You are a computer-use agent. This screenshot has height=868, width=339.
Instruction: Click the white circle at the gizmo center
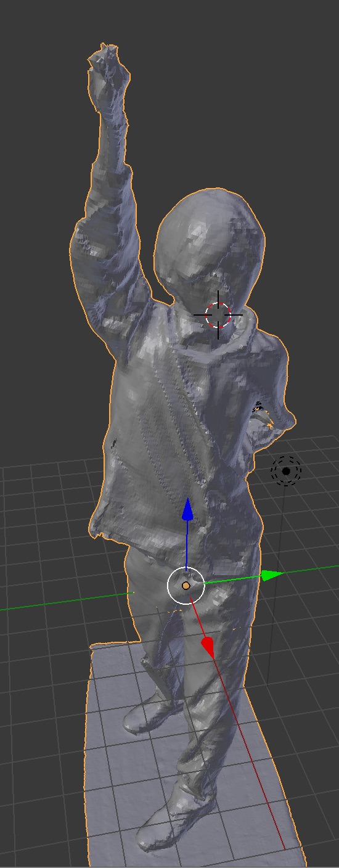(186, 585)
